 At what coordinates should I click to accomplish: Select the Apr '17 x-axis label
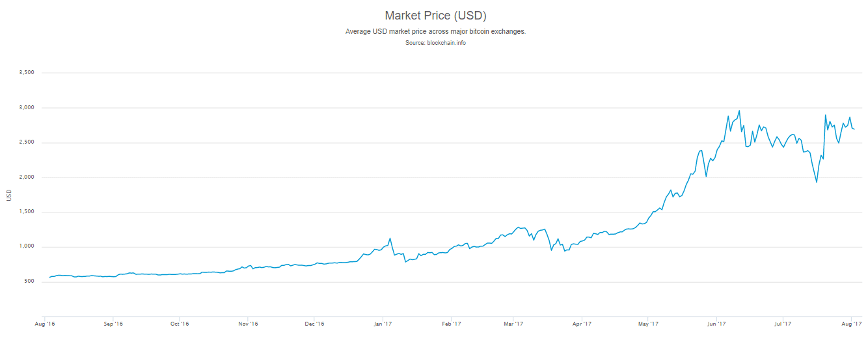[582, 323]
